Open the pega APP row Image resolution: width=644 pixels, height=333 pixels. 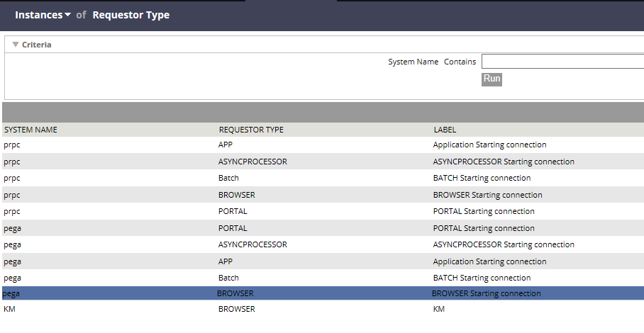323,261
